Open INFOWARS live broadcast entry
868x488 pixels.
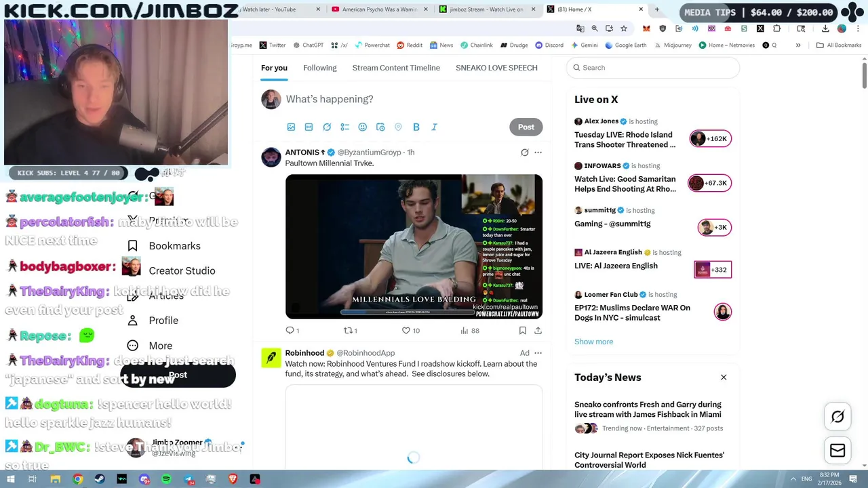[653, 179]
